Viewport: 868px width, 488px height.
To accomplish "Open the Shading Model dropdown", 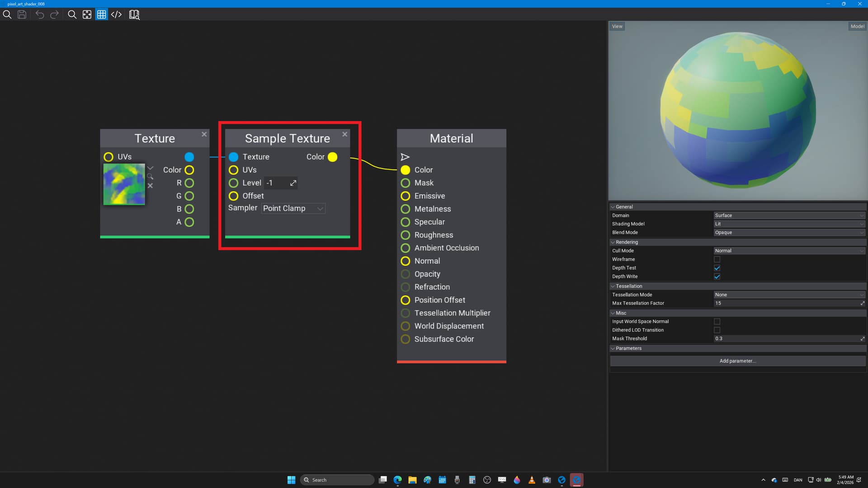I will click(x=789, y=224).
